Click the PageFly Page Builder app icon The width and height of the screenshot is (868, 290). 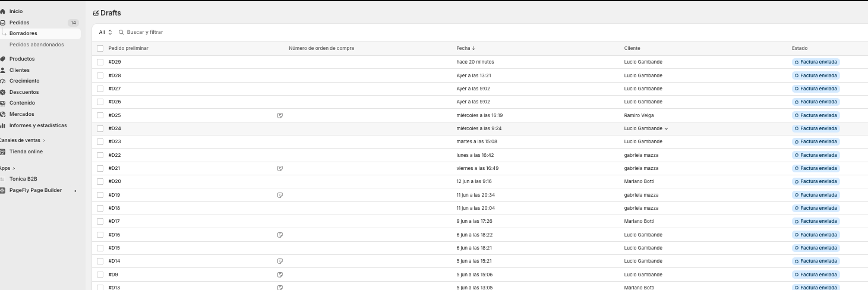coord(2,190)
